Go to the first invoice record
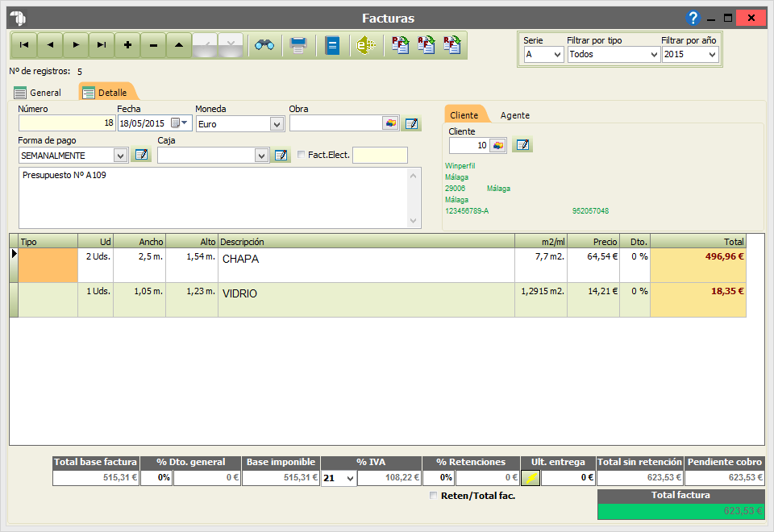This screenshot has height=532, width=774. (x=24, y=45)
